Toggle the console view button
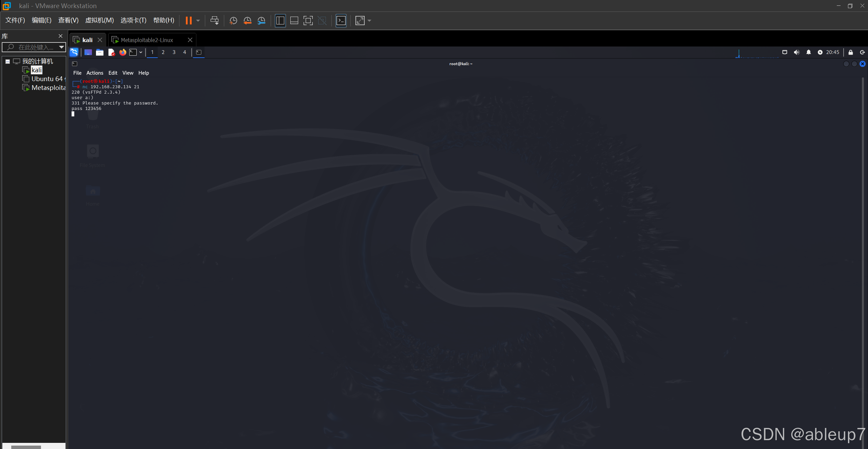Image resolution: width=868 pixels, height=449 pixels. (x=341, y=21)
